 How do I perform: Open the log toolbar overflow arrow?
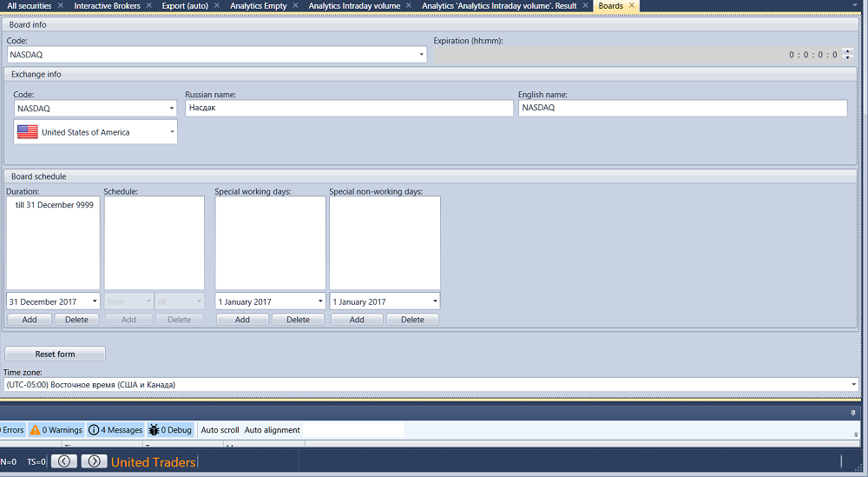(x=856, y=434)
